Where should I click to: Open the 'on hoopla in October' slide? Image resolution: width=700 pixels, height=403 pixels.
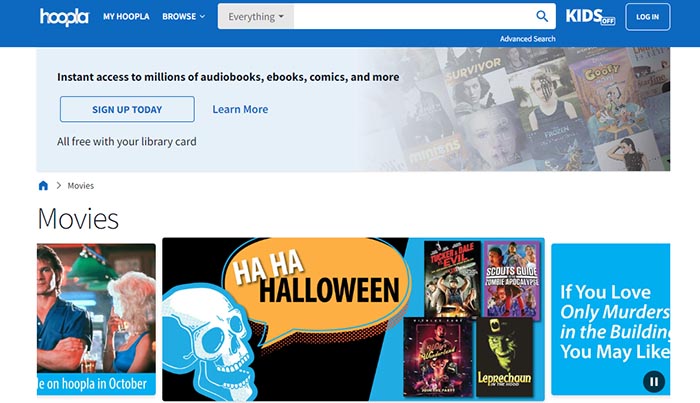(x=96, y=320)
